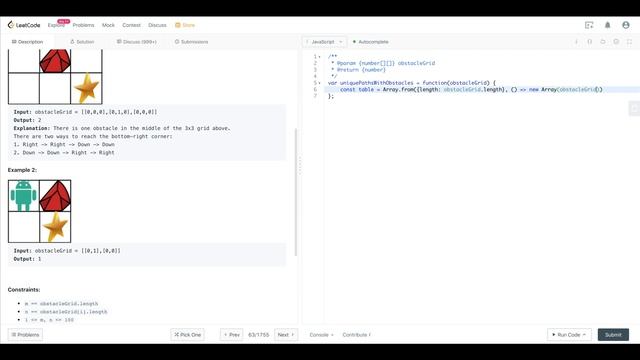The image size is (640, 360).
Task: Open the notifications bell
Action: (x=607, y=25)
